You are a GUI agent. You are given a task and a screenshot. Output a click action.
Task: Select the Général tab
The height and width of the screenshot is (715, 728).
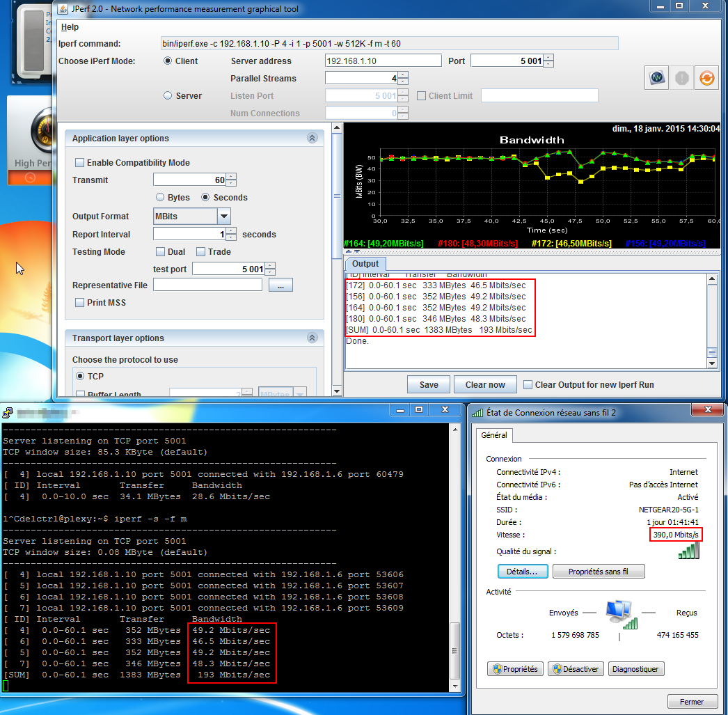pos(495,435)
